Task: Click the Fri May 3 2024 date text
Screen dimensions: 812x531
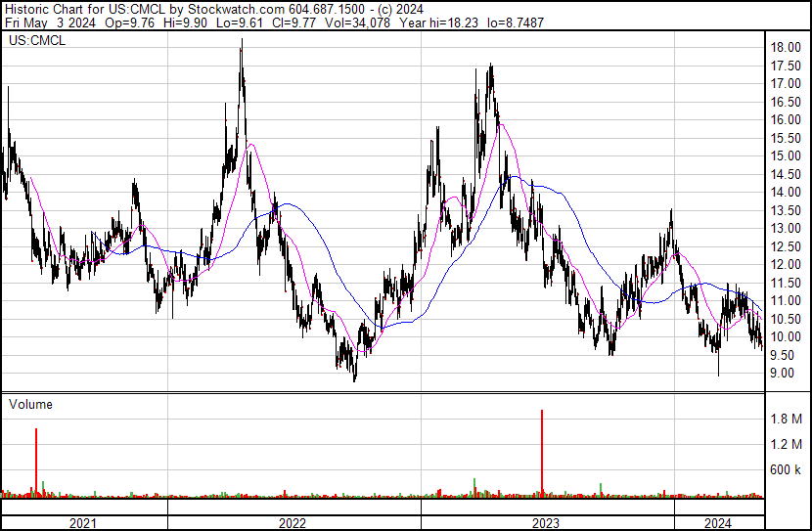Action: tap(50, 22)
